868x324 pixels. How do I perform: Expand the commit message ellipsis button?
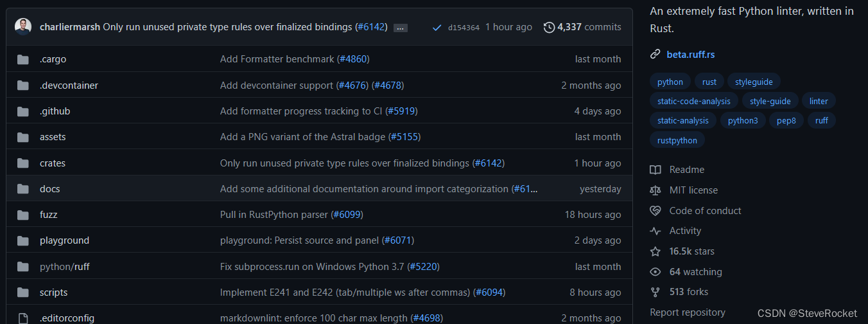pos(401,28)
